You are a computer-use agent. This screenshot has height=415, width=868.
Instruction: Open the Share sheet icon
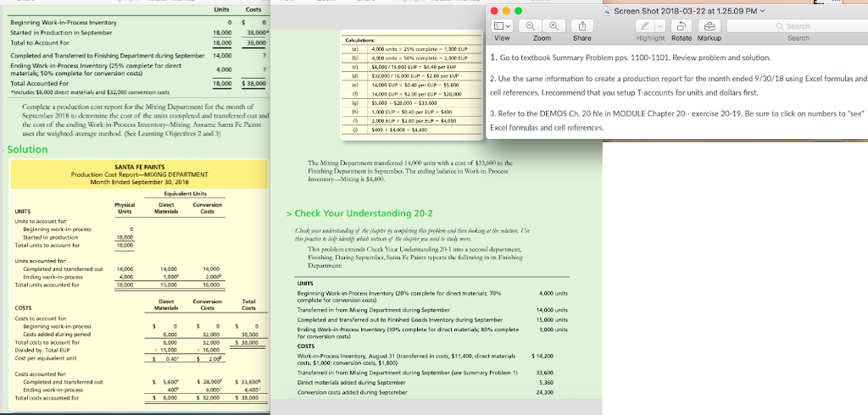tap(582, 26)
